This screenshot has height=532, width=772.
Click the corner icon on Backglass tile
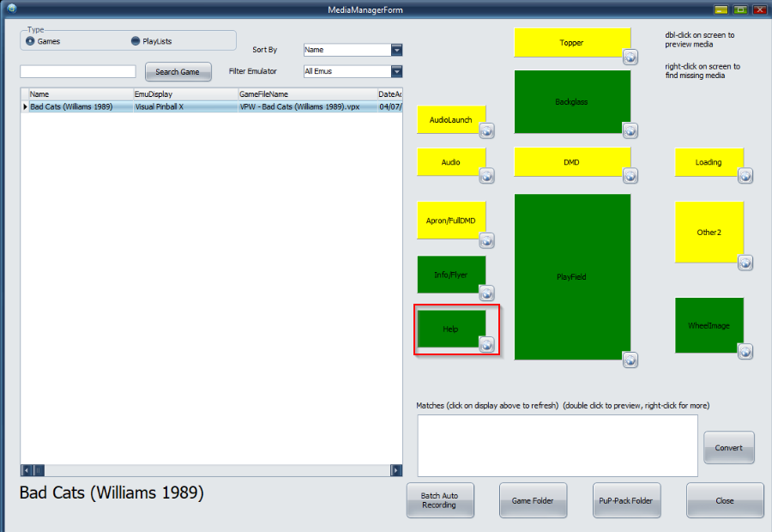pos(630,131)
